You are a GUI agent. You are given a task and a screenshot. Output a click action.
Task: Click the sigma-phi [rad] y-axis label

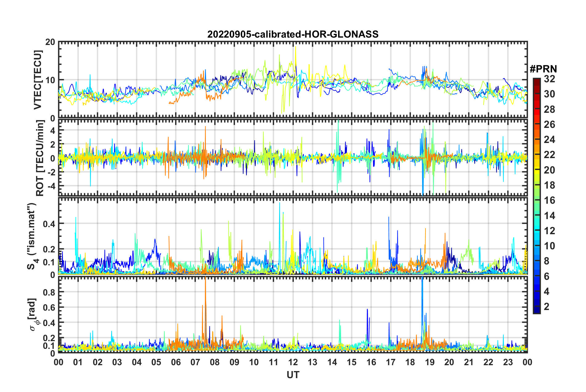point(34,315)
